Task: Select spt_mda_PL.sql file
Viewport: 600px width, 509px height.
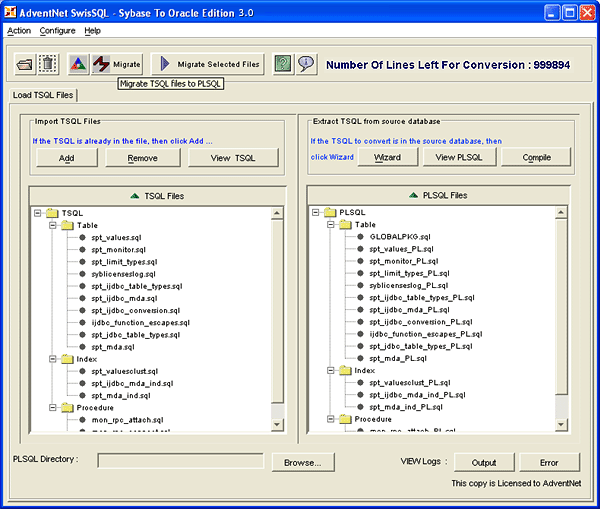Action: click(x=398, y=359)
